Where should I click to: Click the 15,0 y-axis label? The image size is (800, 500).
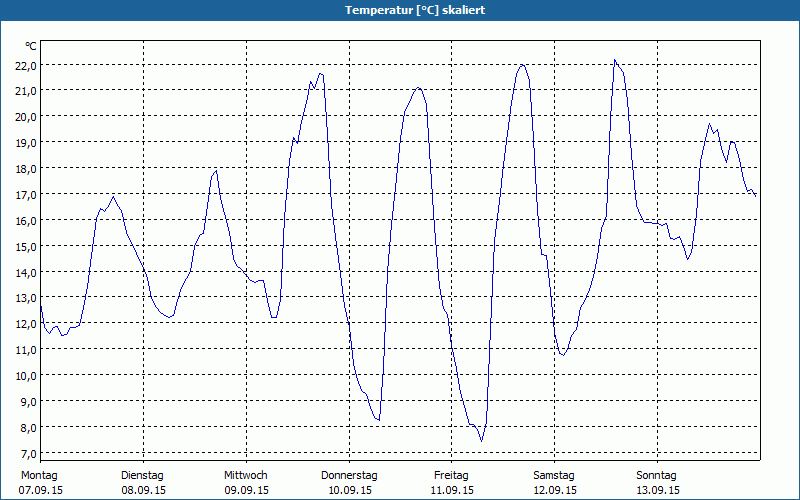coord(26,246)
